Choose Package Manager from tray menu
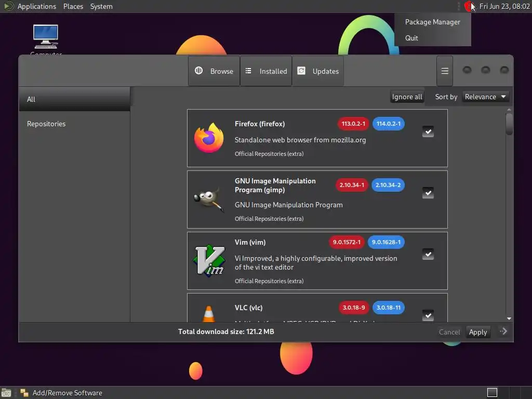The image size is (532, 399). point(433,22)
